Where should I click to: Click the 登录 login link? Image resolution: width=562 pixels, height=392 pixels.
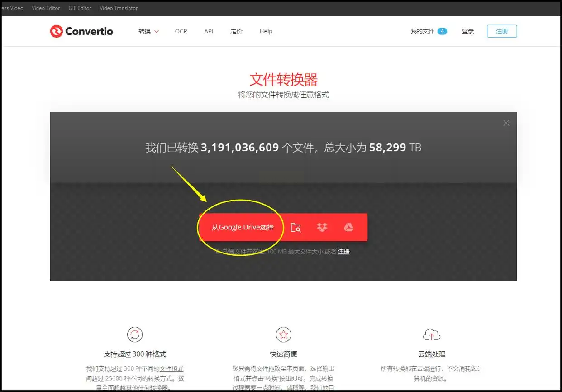(468, 31)
